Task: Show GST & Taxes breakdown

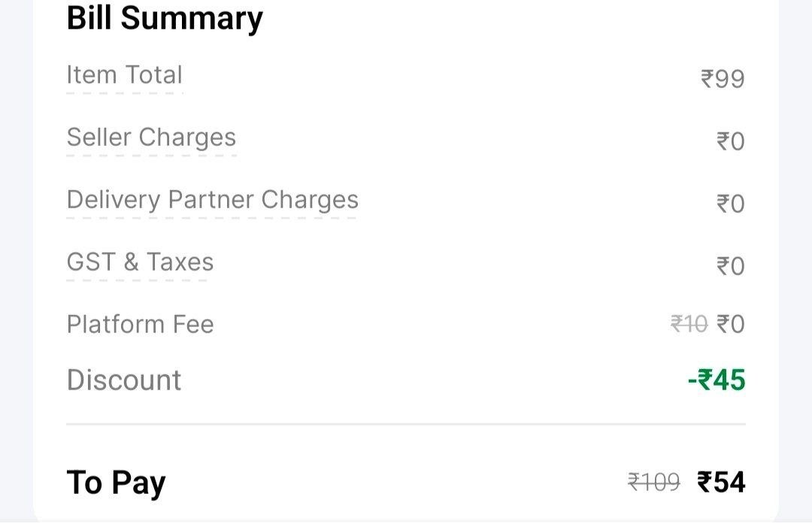Action: point(140,262)
